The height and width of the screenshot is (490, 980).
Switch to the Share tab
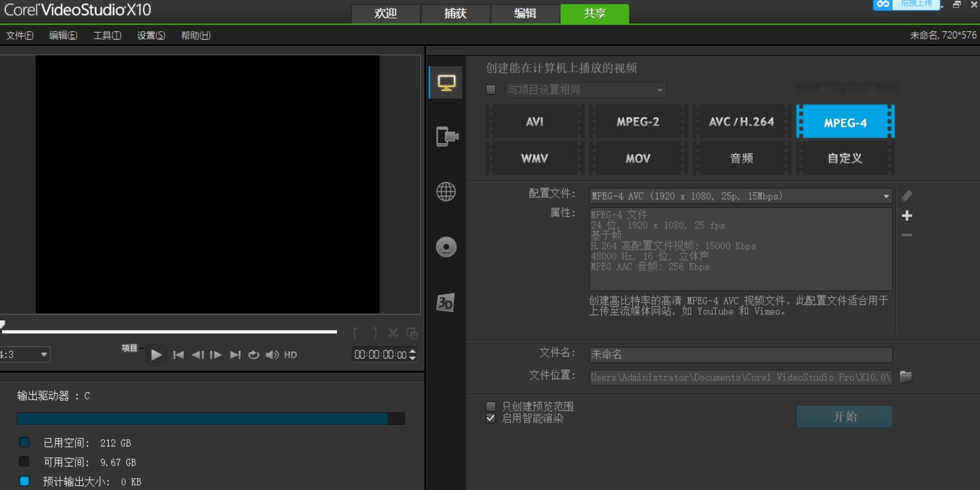[x=595, y=13]
